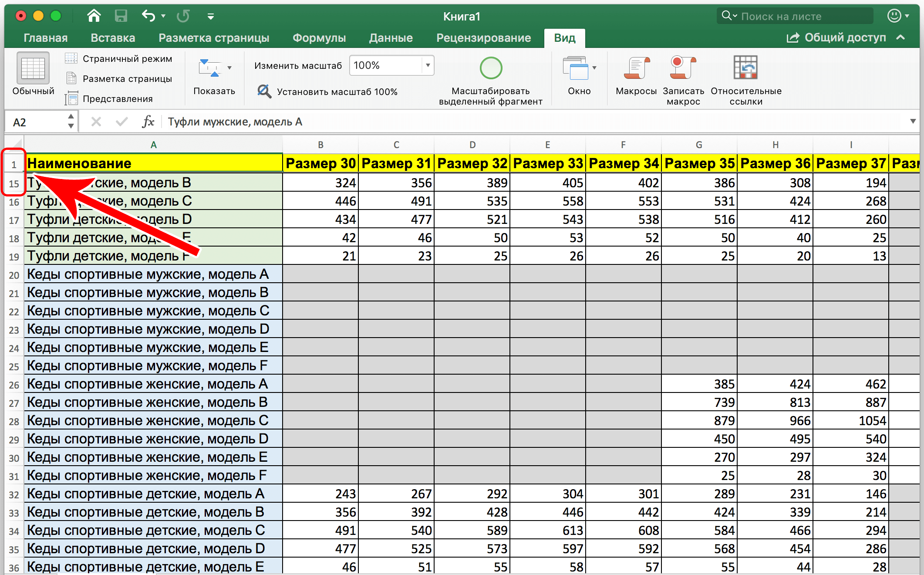Viewport: 924px width, 575px height.
Task: Open Customize Quick Access Toolbar dropdown
Action: click(210, 17)
